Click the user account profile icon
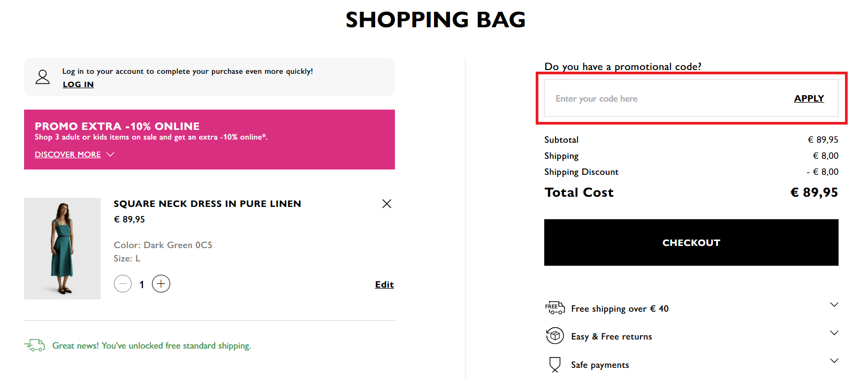The height and width of the screenshot is (378, 868). [42, 77]
